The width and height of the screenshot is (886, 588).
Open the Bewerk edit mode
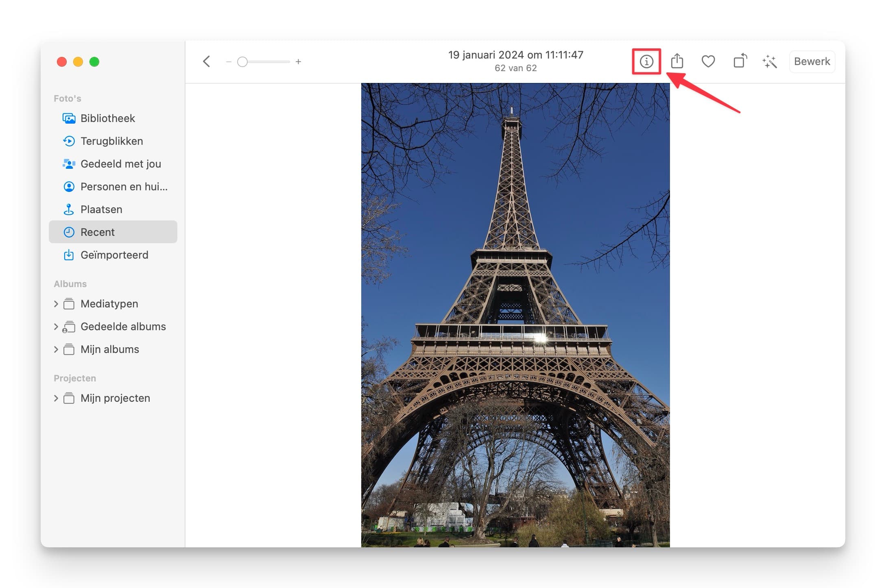click(812, 61)
